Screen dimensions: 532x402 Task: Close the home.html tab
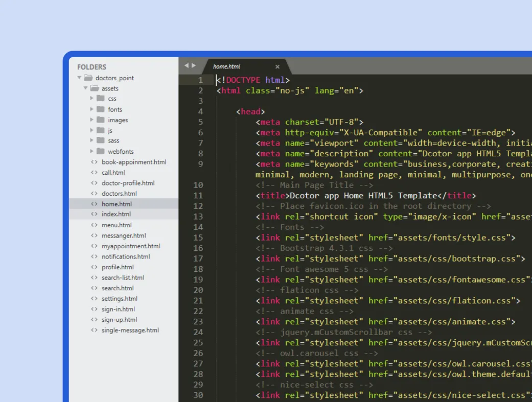click(277, 67)
